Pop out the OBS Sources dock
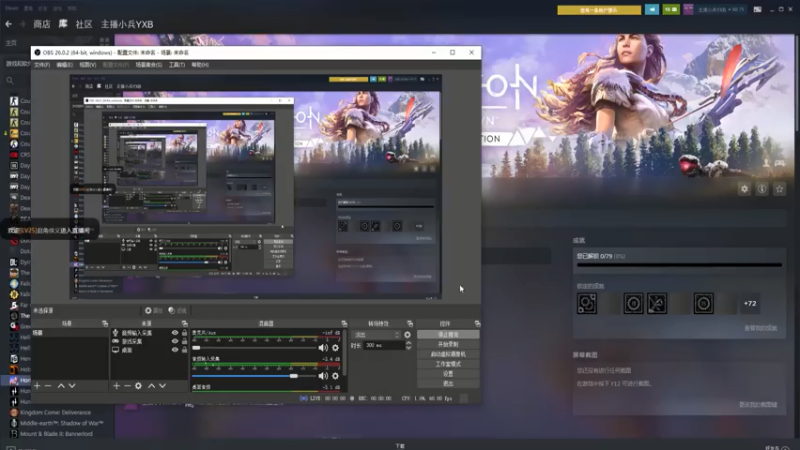This screenshot has height=450, width=800. point(184,323)
